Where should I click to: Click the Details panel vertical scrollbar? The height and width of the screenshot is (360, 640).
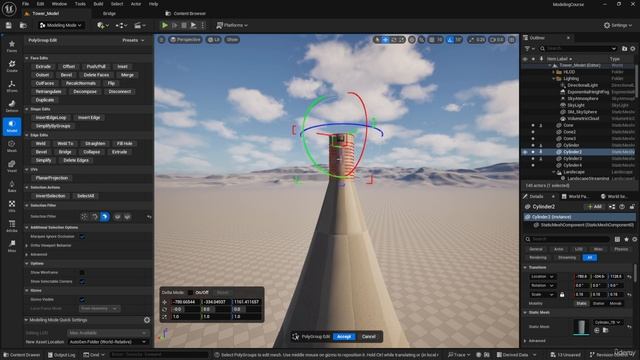point(635,273)
